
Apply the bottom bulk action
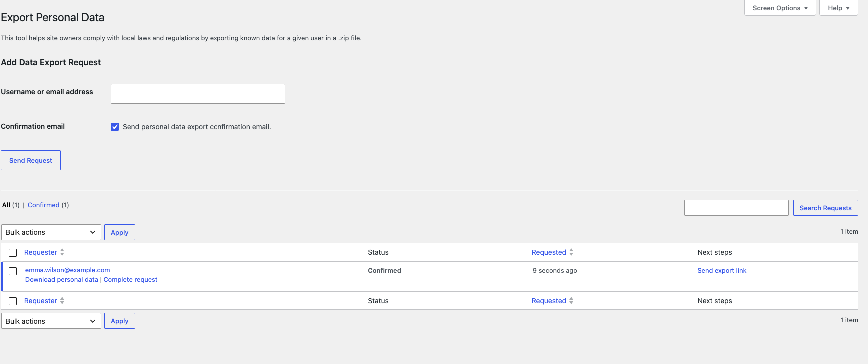(120, 321)
